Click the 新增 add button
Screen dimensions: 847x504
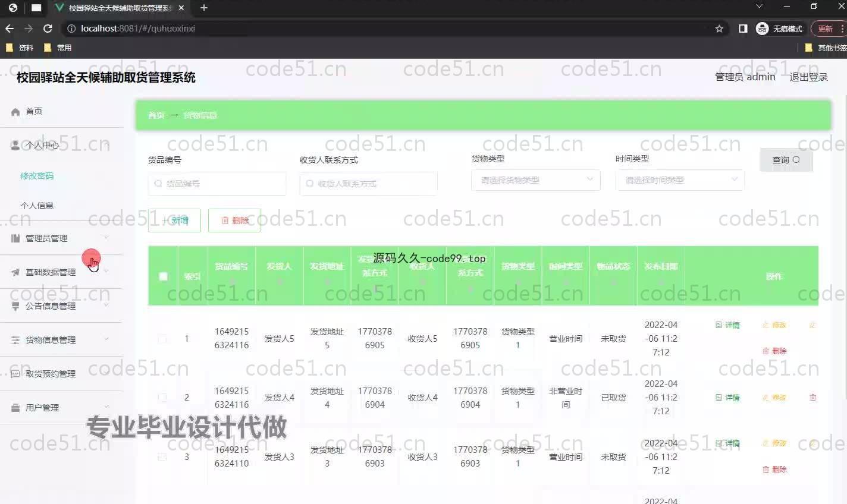(x=174, y=220)
